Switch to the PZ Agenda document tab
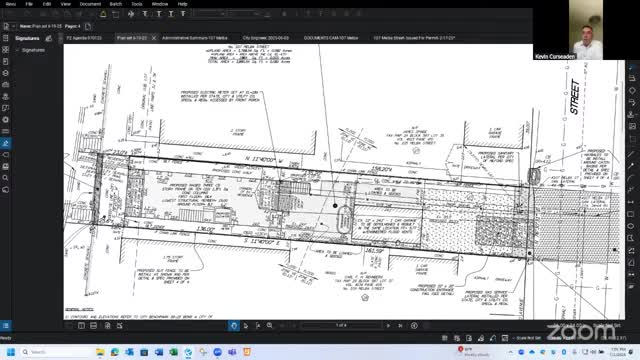The height and width of the screenshot is (360, 640). (84, 38)
